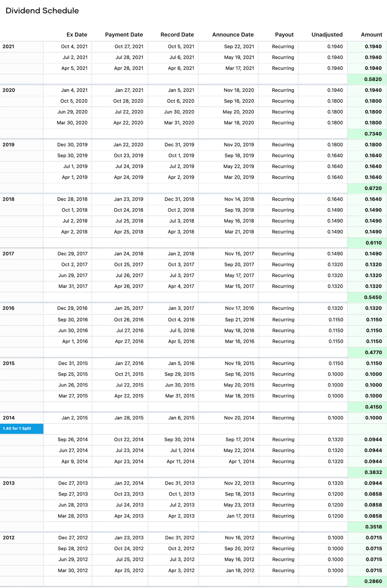Click announce date Apr 1, 2014

(x=242, y=461)
